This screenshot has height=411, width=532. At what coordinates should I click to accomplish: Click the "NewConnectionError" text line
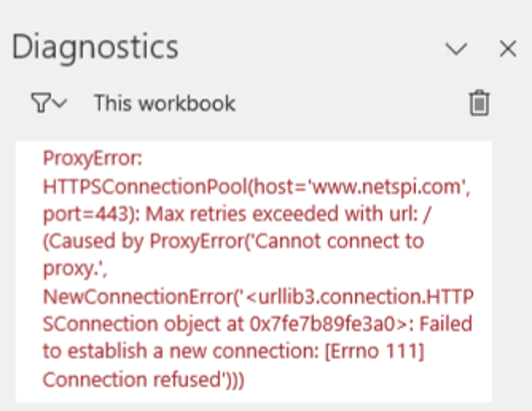(x=138, y=296)
